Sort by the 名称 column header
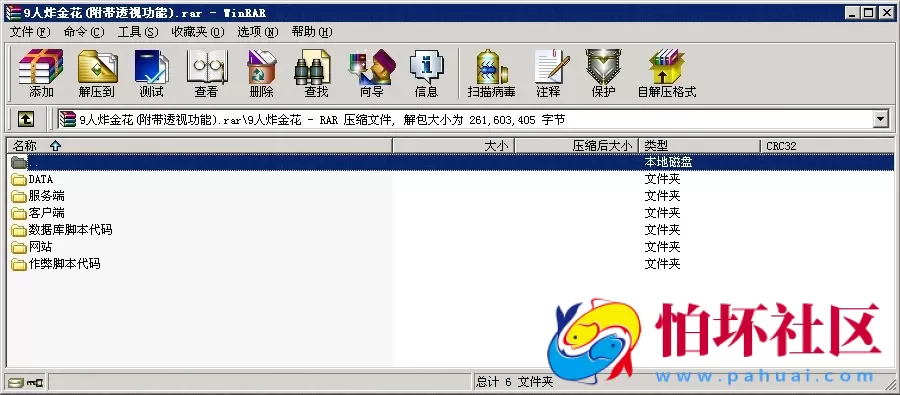Image resolution: width=900 pixels, height=395 pixels. (199, 146)
